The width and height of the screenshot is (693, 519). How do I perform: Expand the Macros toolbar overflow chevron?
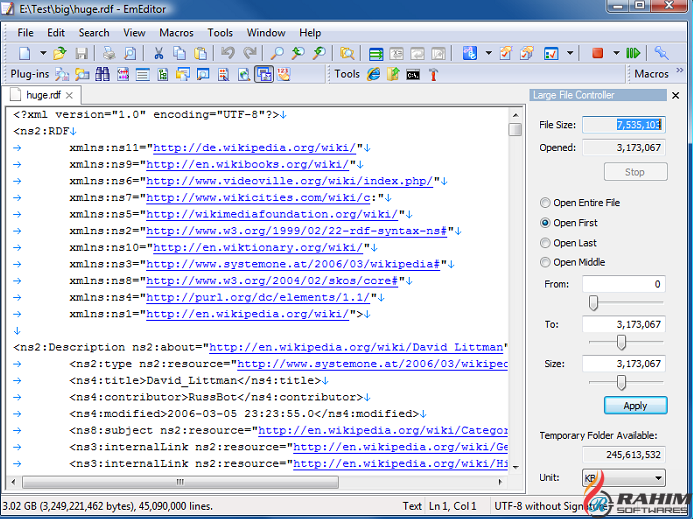pyautogui.click(x=680, y=74)
